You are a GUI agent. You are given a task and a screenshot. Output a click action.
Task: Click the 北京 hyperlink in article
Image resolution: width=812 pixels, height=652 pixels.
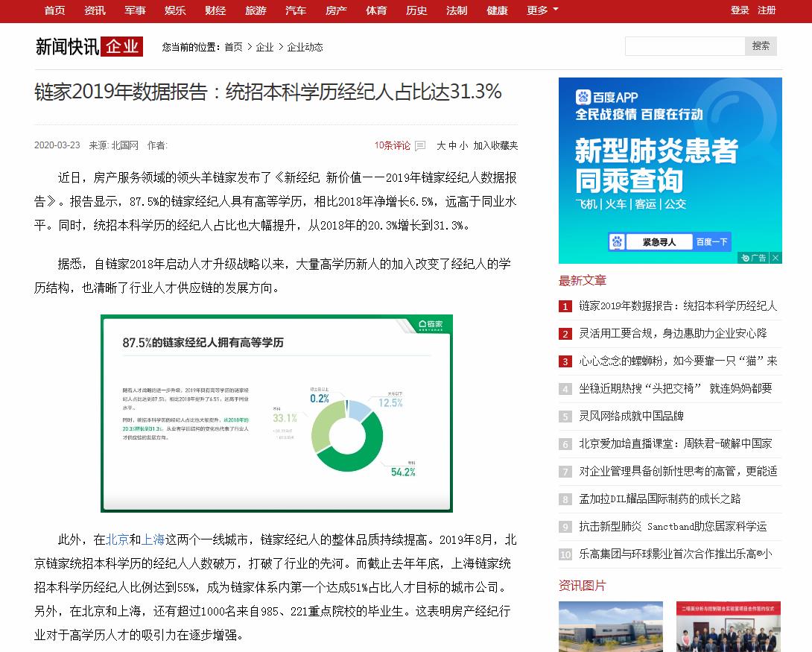point(118,539)
